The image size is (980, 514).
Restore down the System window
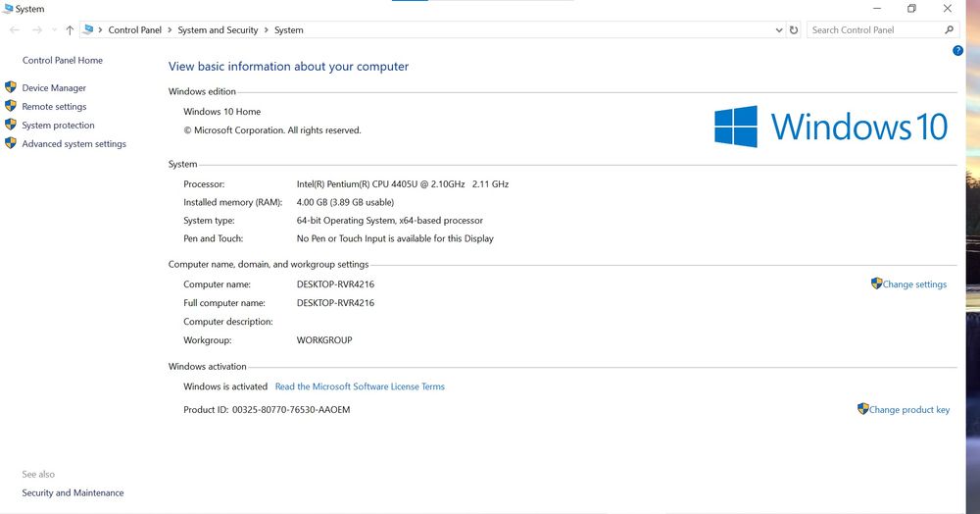911,9
